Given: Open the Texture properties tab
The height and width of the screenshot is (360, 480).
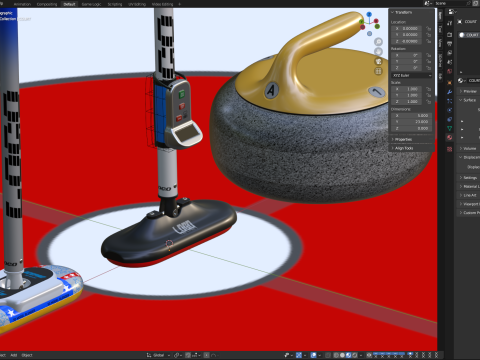Looking at the screenshot, I should 450,149.
